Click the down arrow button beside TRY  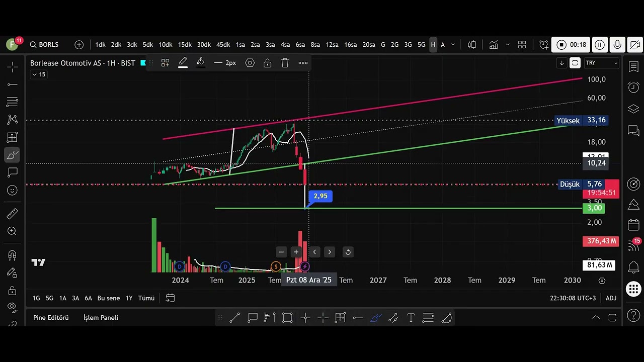(561, 63)
